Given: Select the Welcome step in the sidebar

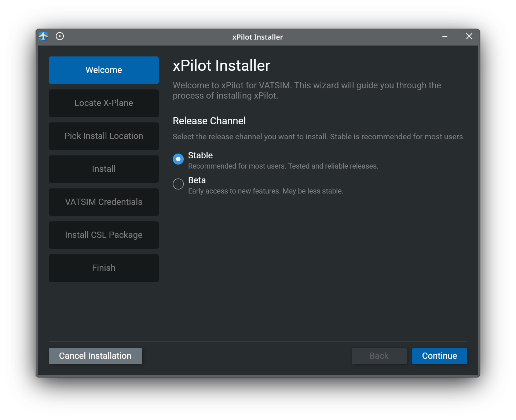Looking at the screenshot, I should 104,70.
